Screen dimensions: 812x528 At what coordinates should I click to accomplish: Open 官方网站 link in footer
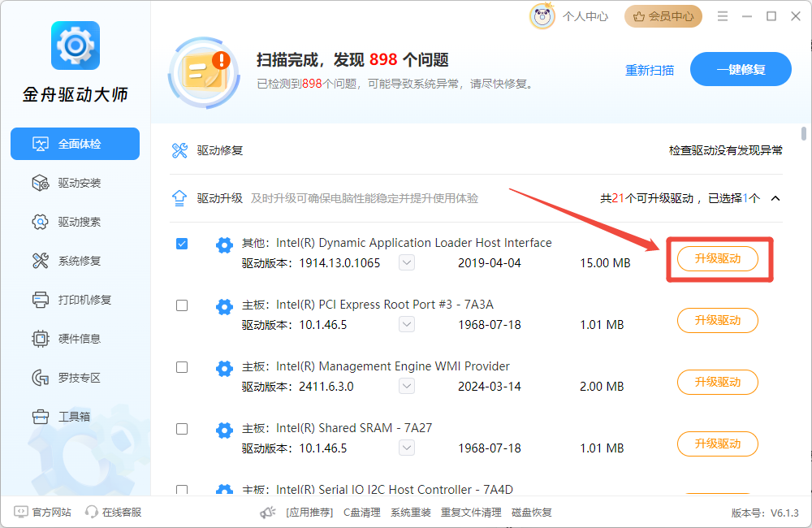[x=42, y=512]
